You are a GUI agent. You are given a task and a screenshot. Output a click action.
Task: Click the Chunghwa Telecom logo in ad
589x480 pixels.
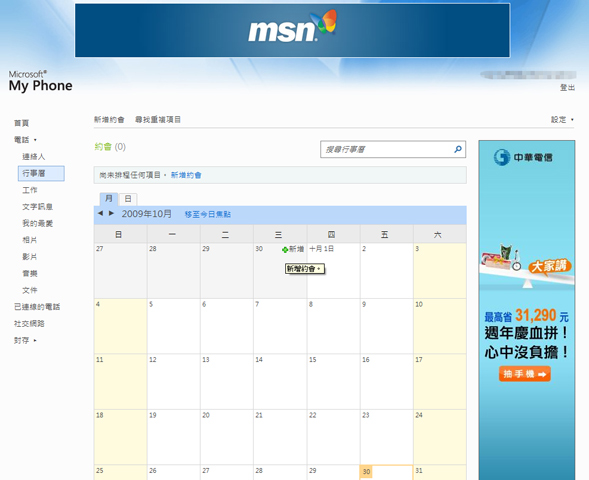pyautogui.click(x=523, y=157)
